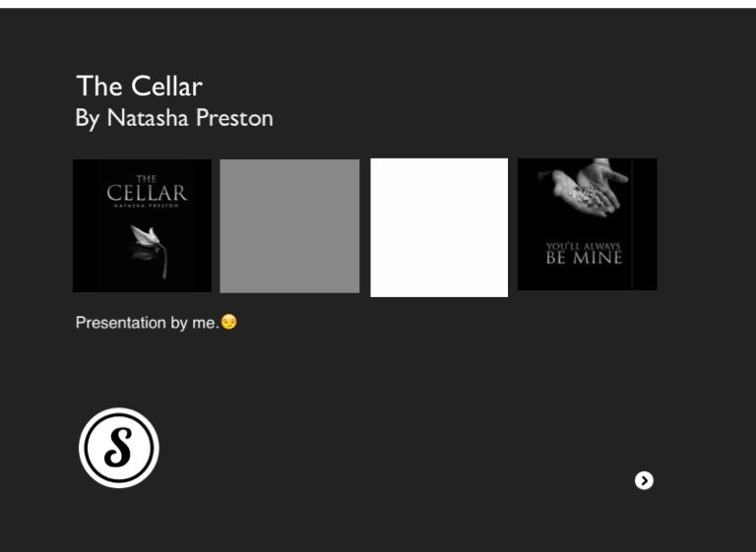
Task: Select the "By Natasha Preston" subtitle
Action: (174, 118)
